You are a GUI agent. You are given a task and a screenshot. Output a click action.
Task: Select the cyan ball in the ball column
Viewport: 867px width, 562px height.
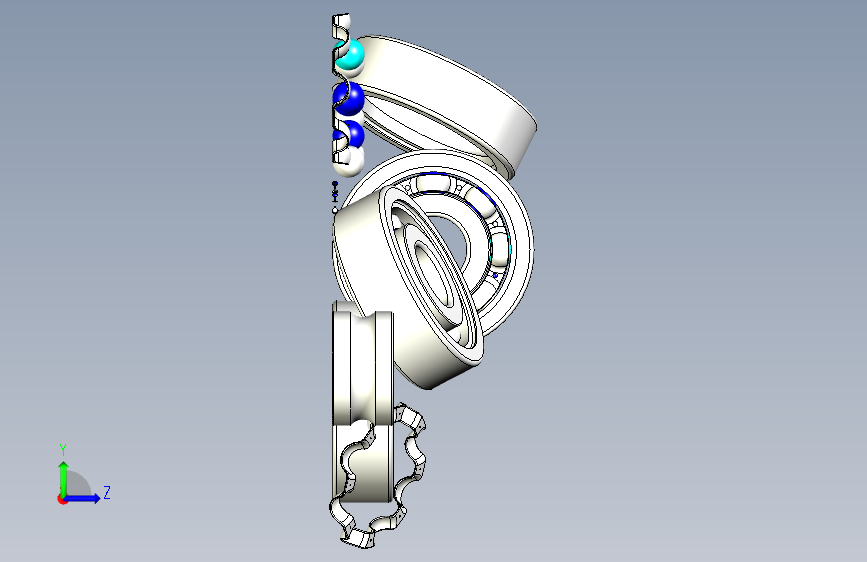352,54
